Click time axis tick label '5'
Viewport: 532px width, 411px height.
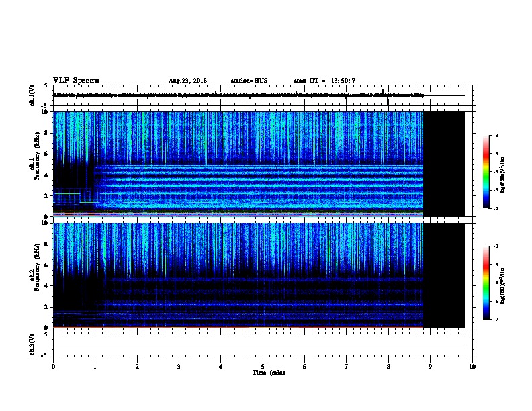(263, 366)
